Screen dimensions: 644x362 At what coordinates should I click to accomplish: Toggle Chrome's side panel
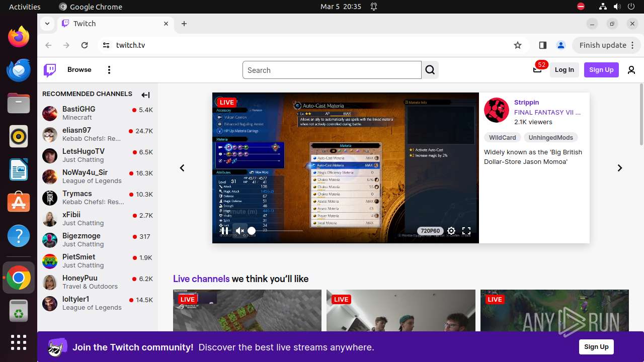coord(542,45)
